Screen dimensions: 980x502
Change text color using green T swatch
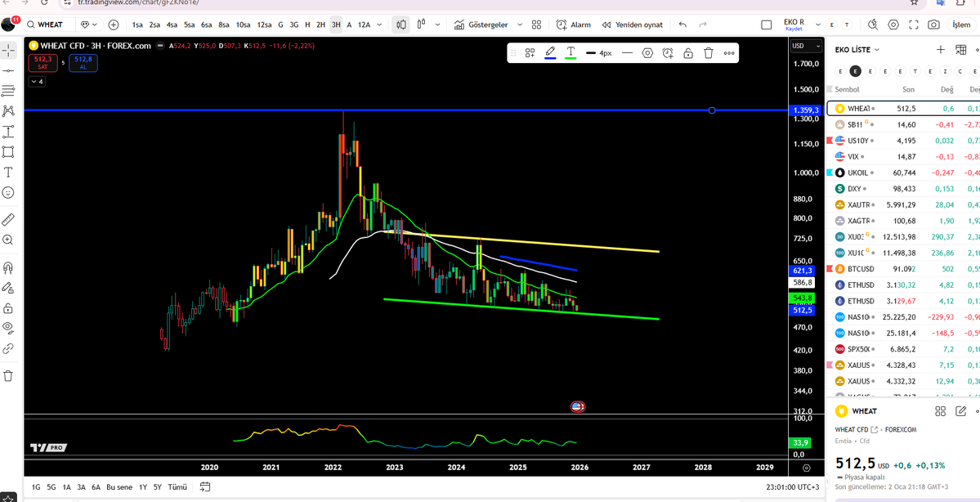[x=571, y=53]
